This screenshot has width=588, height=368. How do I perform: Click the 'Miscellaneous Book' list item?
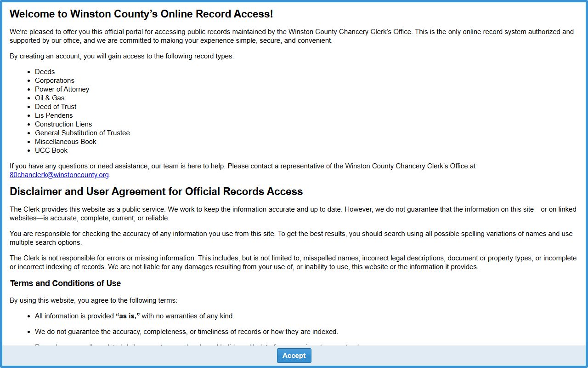[66, 142]
